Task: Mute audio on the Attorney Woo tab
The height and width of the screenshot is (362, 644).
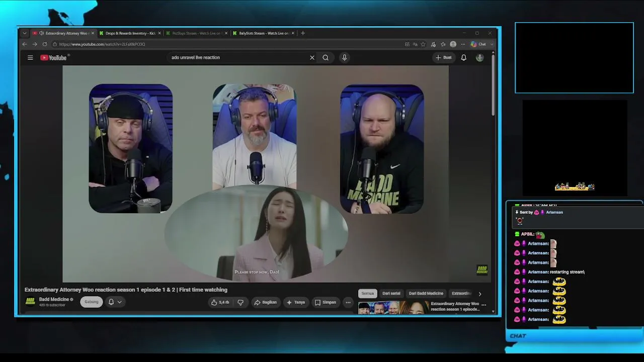Action: pos(41,33)
